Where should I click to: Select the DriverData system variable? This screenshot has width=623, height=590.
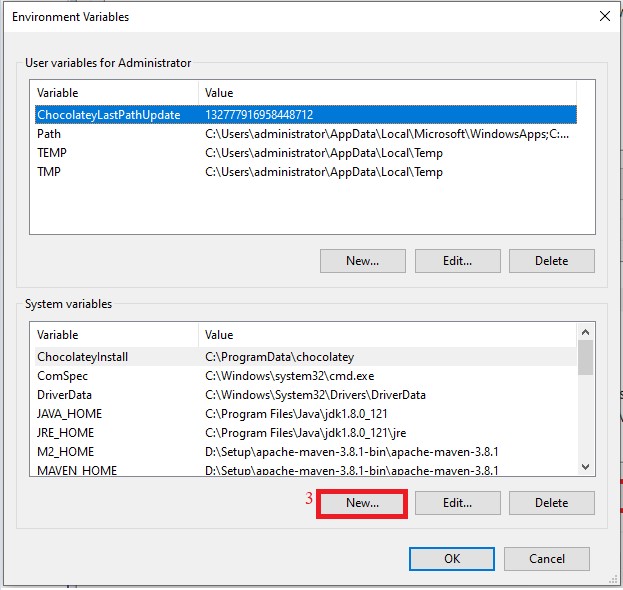pyautogui.click(x=306, y=395)
